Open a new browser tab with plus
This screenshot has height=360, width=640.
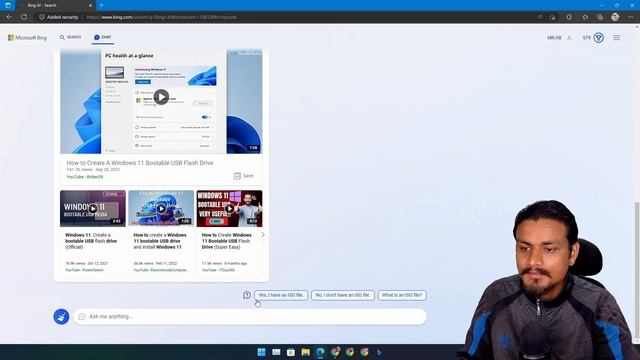102,5
